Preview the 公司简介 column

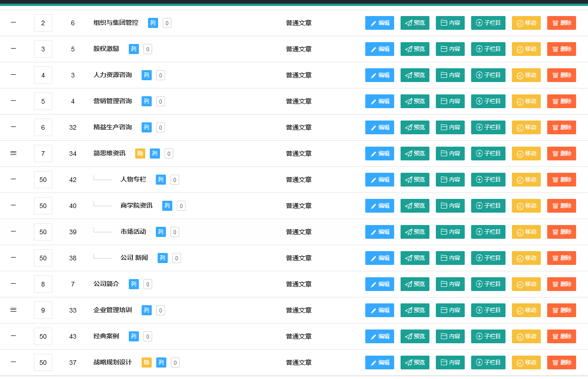pyautogui.click(x=415, y=284)
